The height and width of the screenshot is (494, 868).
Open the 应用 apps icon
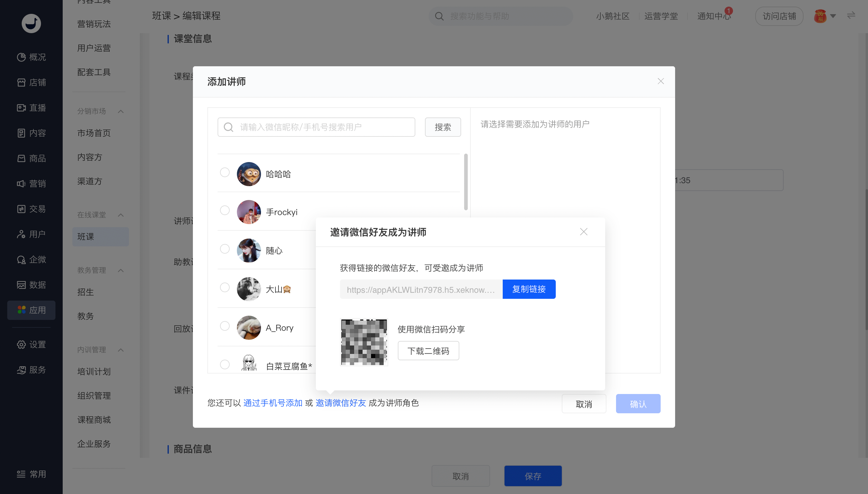pos(21,310)
